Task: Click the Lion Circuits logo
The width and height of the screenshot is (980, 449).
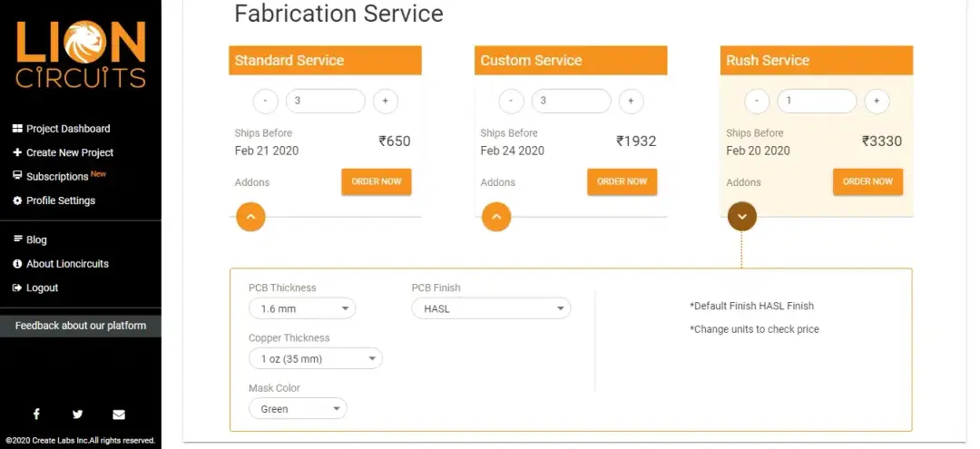Action: (x=81, y=54)
